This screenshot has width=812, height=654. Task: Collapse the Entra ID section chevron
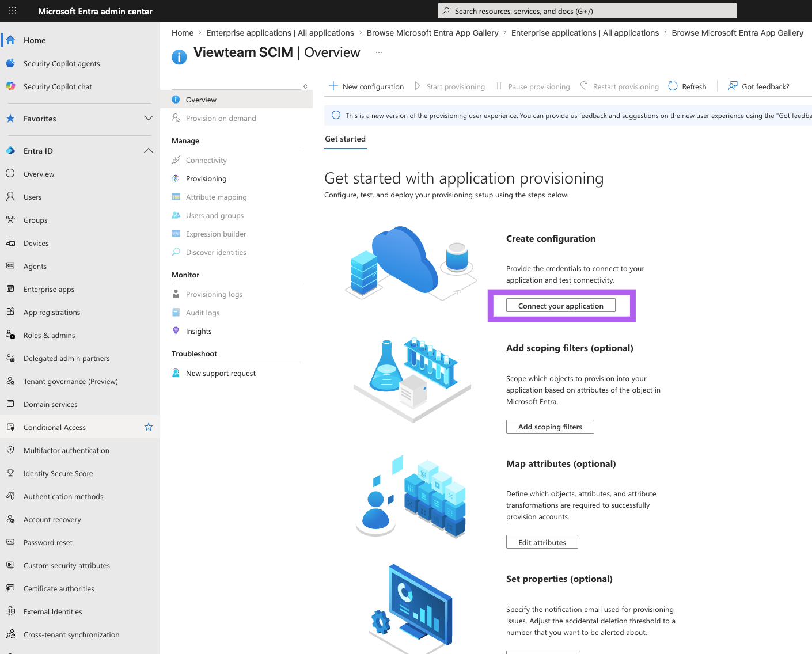pyautogui.click(x=149, y=151)
